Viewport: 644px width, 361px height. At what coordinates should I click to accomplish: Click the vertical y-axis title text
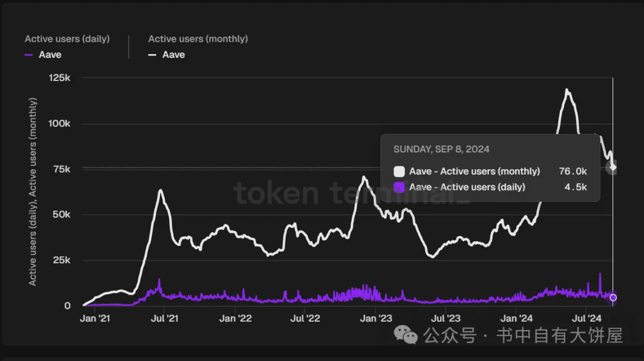click(32, 192)
